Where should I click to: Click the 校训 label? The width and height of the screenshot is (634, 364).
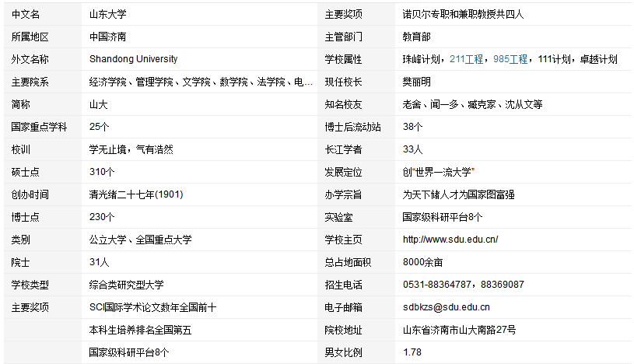tap(21, 149)
